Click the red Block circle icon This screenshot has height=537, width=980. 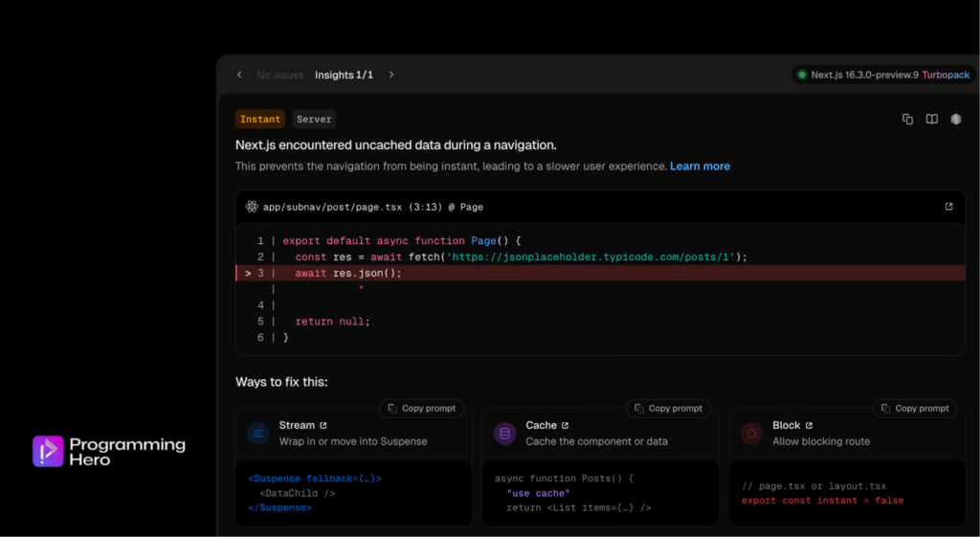point(752,434)
